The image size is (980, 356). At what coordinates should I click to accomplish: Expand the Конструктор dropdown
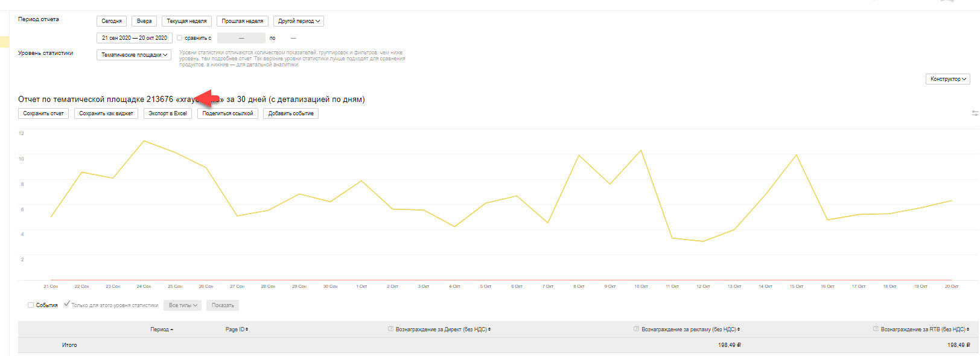pyautogui.click(x=947, y=79)
